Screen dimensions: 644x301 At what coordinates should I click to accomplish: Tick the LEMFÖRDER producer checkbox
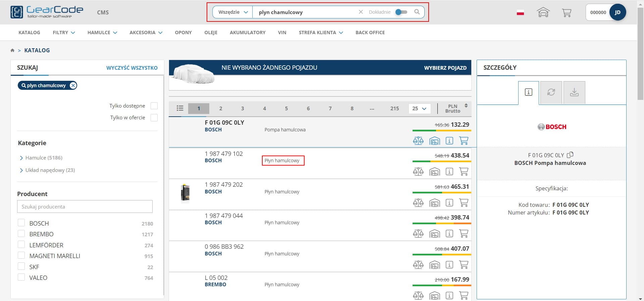[21, 245]
